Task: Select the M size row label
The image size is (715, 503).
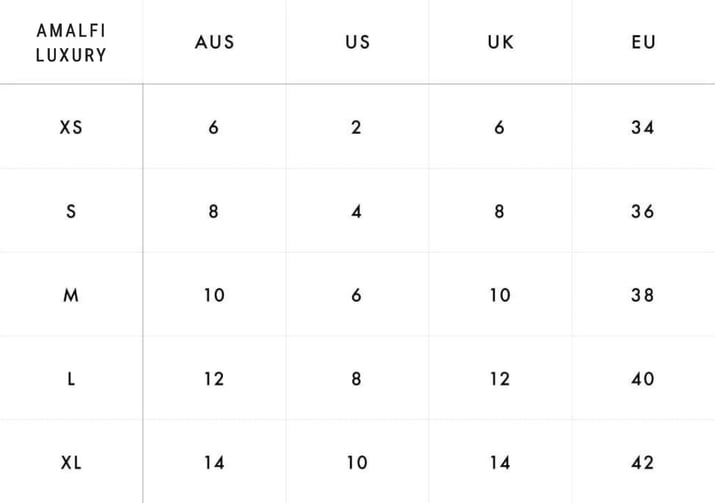Action: point(71,295)
